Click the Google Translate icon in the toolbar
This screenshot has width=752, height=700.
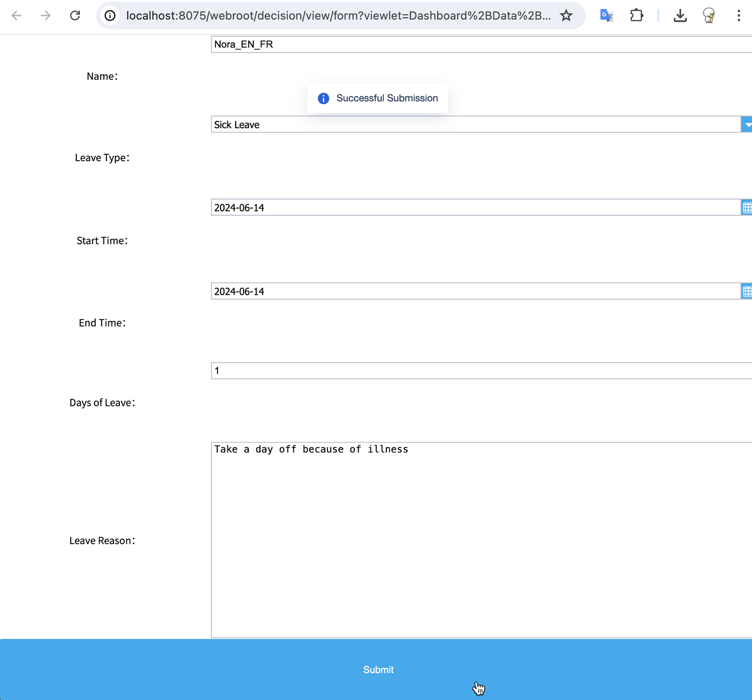[x=606, y=16]
